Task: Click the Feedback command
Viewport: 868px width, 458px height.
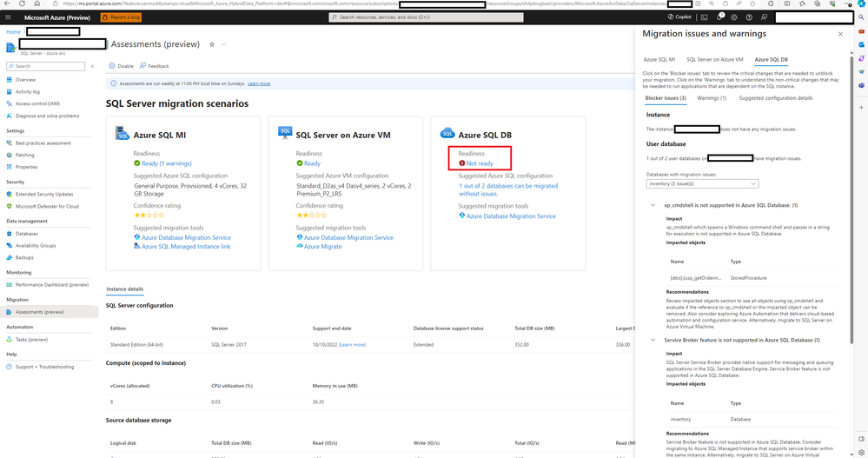Action: (155, 66)
